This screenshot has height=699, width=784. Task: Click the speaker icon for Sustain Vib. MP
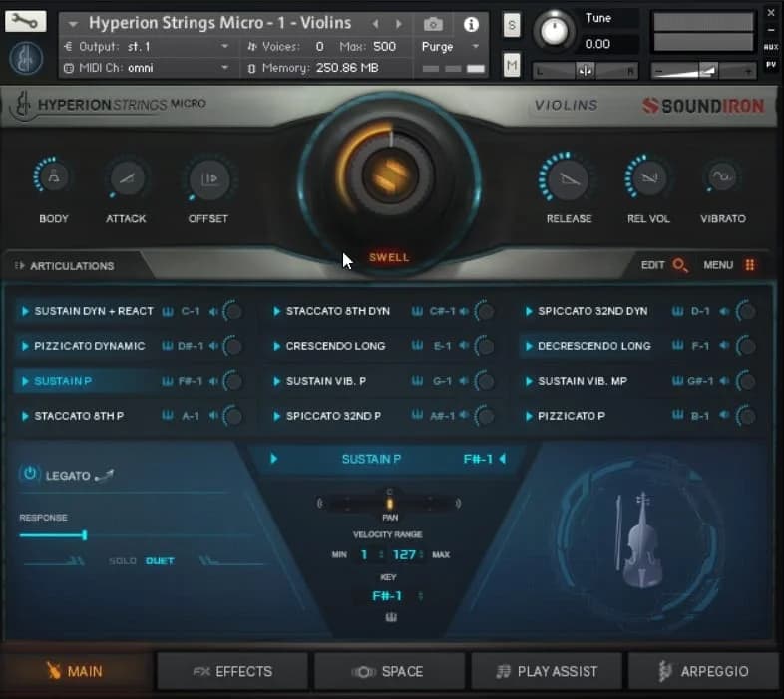pyautogui.click(x=724, y=381)
